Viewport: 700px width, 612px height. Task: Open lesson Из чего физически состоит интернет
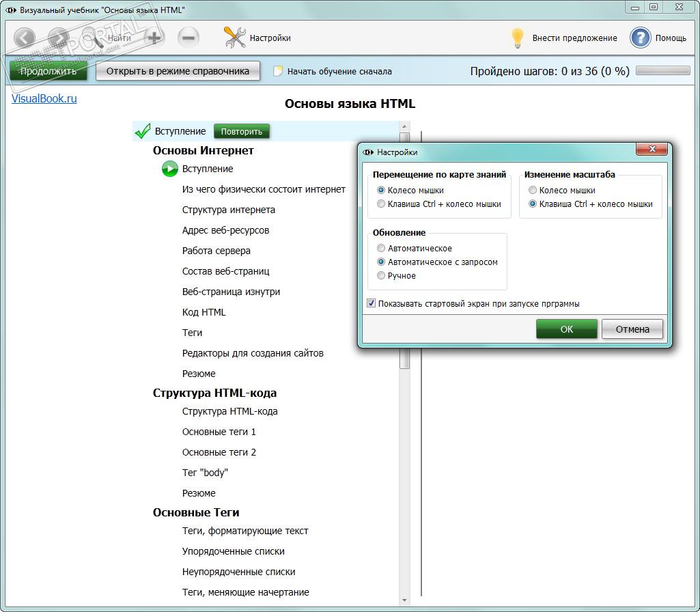pyautogui.click(x=264, y=189)
